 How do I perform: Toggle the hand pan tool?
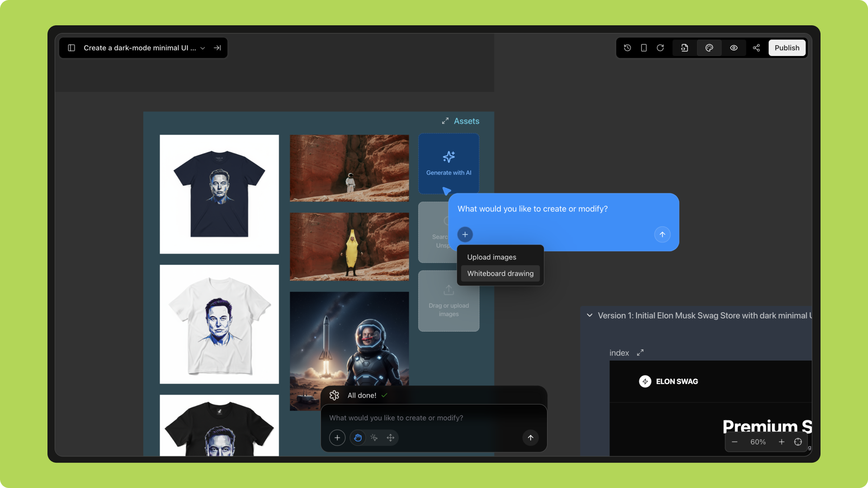tap(358, 437)
